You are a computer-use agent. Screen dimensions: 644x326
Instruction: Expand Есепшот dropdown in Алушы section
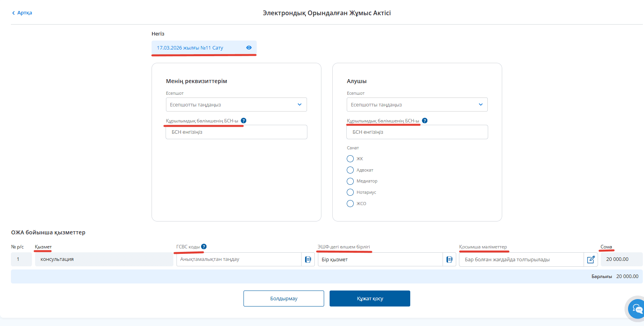pos(417,105)
